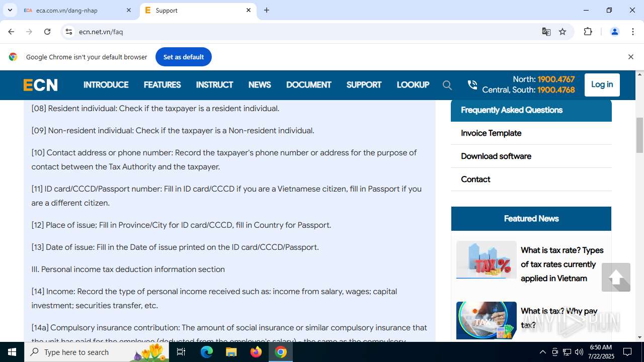Open Task View on the taskbar
This screenshot has height=362, width=644.
click(182, 352)
